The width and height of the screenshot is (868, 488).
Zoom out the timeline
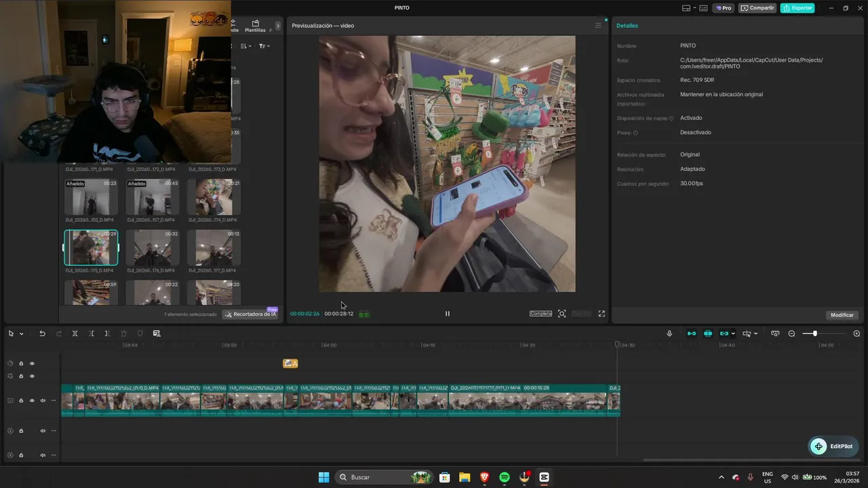[791, 333]
